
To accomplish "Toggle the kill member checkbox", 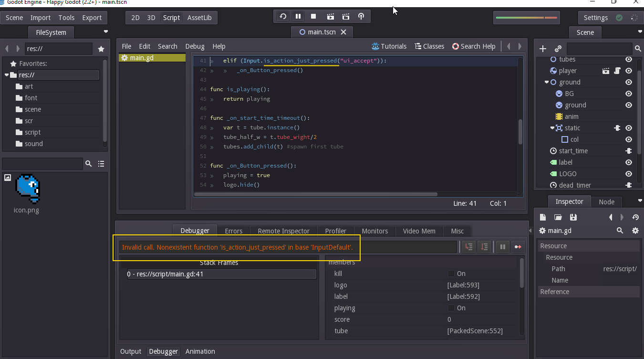I will [451, 274].
